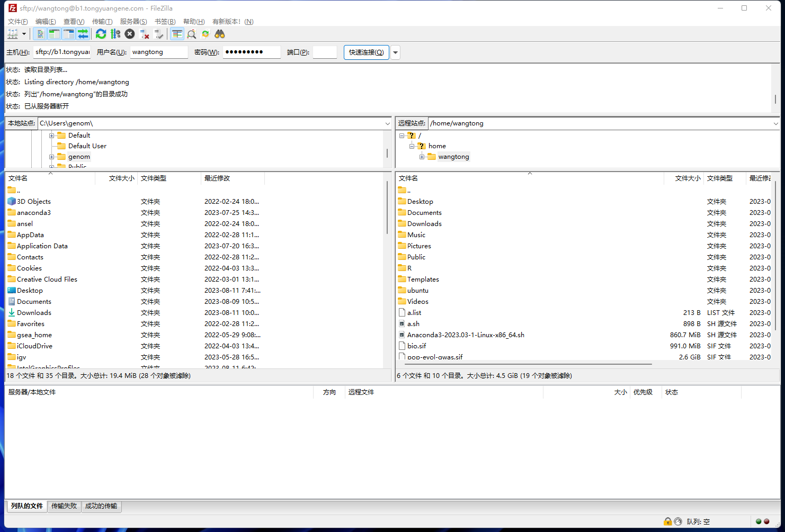Click binoculars file search icon
Screen dimensions: 785x532
coord(219,34)
